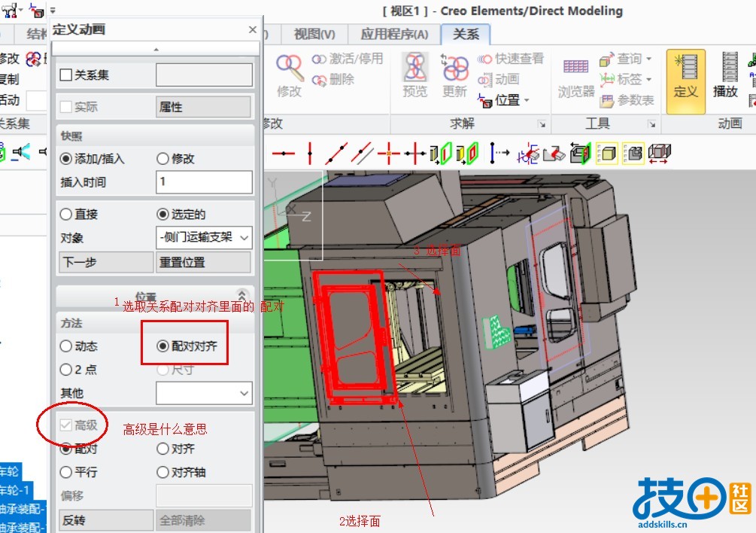Image resolution: width=756 pixels, height=533 pixels.
Task: Click the 定义 animation define button
Action: [x=685, y=81]
